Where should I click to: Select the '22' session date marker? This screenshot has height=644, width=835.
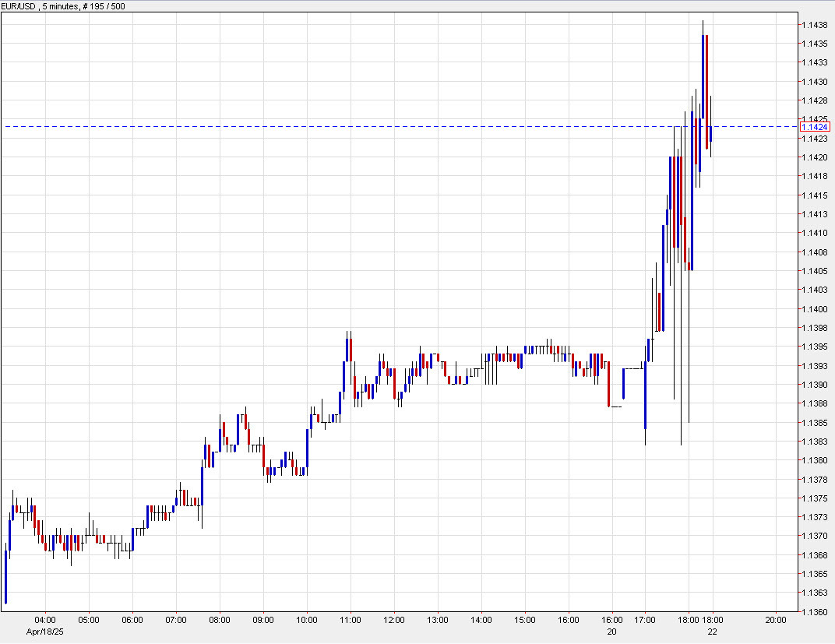711,632
